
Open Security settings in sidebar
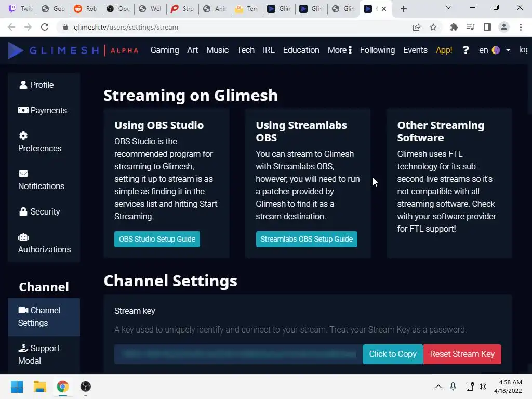39,211
